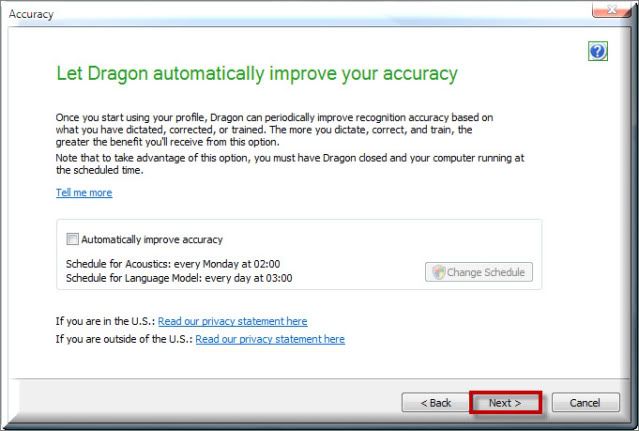The width and height of the screenshot is (639, 431).
Task: Click the Change Schedule button text
Action: (x=485, y=272)
